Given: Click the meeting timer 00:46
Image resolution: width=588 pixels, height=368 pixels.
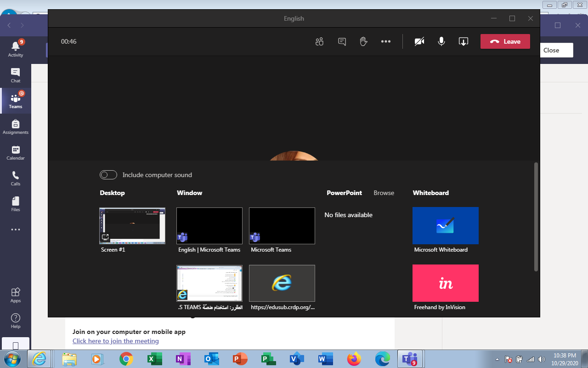Looking at the screenshot, I should coord(69,41).
